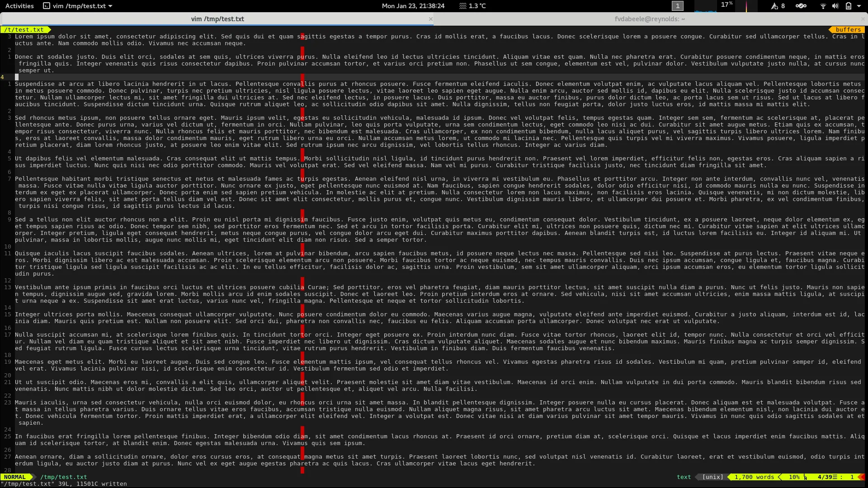The width and height of the screenshot is (868, 488).
Task: Click the buffers label in vim tabline
Action: point(848,29)
